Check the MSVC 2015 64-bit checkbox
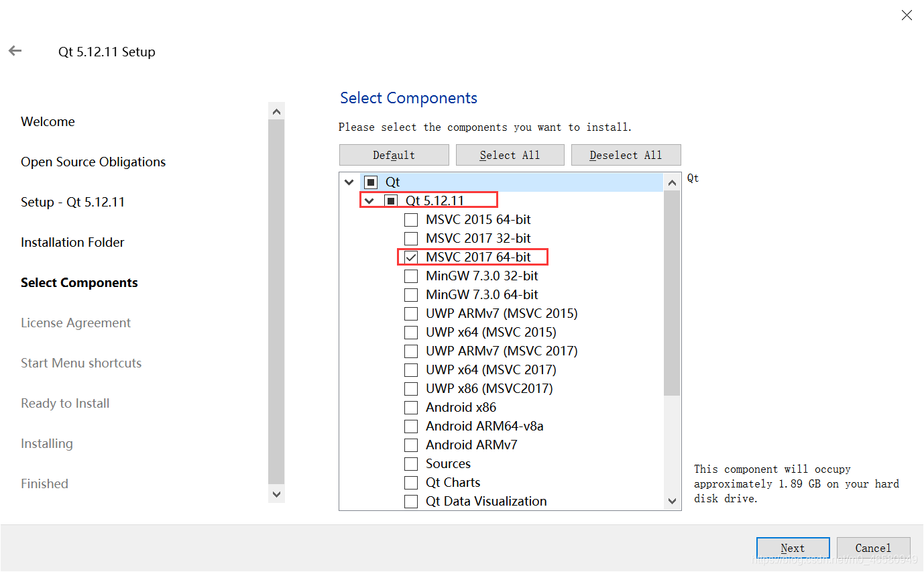This screenshot has height=572, width=924. [x=411, y=219]
